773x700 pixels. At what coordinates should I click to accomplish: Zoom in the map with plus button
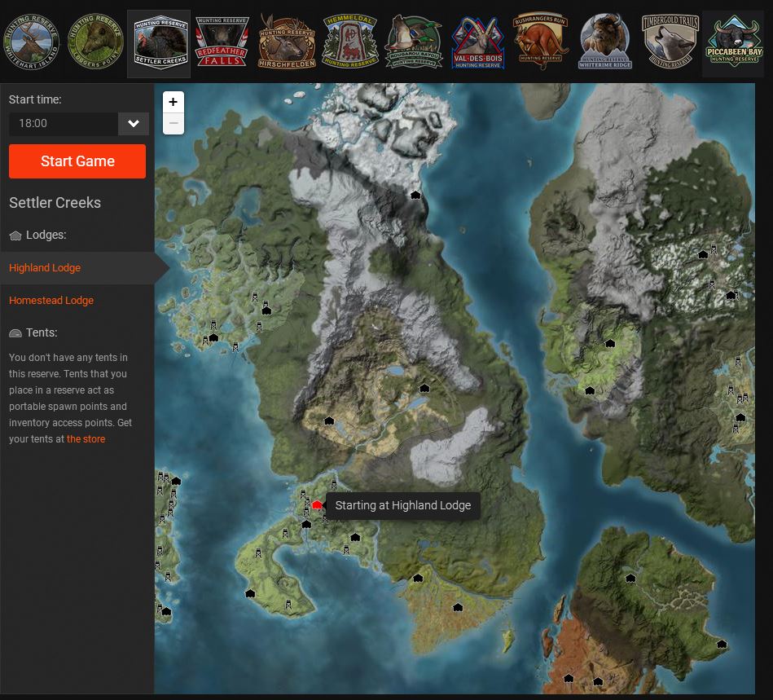tap(173, 103)
